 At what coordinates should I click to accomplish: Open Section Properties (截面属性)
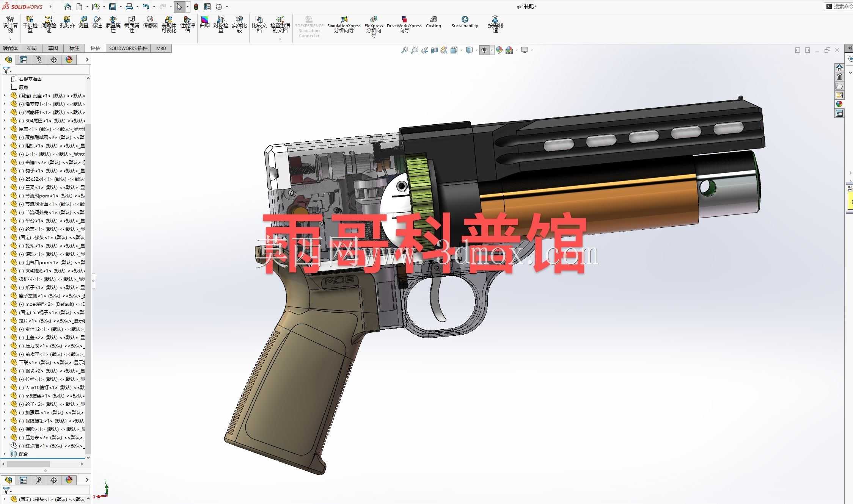coord(132,24)
